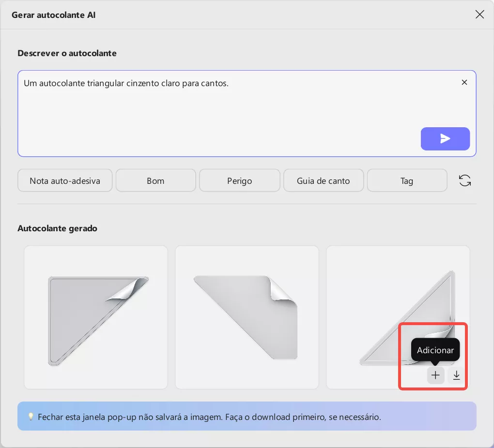494x448 pixels.
Task: Choose the Bom suggestion
Action: point(155,180)
